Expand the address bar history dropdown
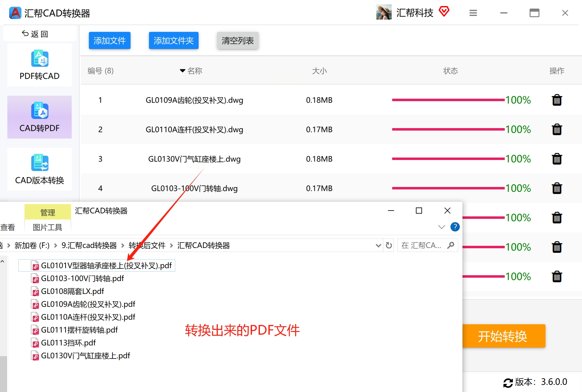 click(378, 245)
